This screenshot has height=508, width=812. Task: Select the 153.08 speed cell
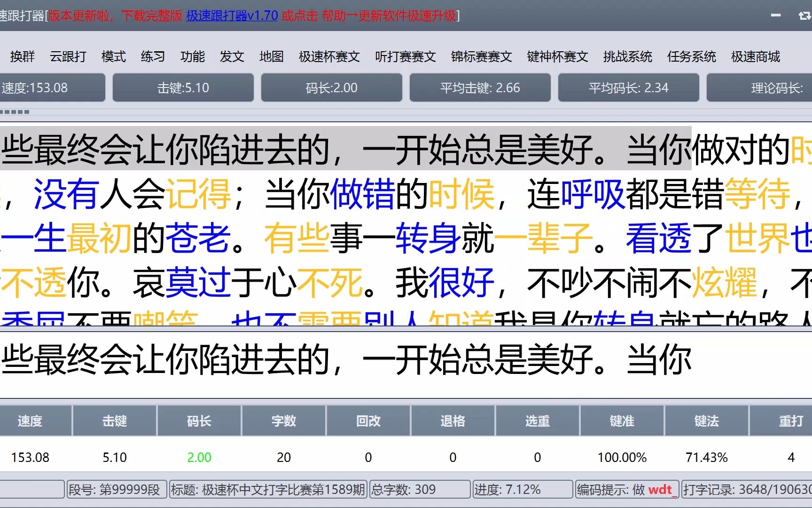pos(30,457)
